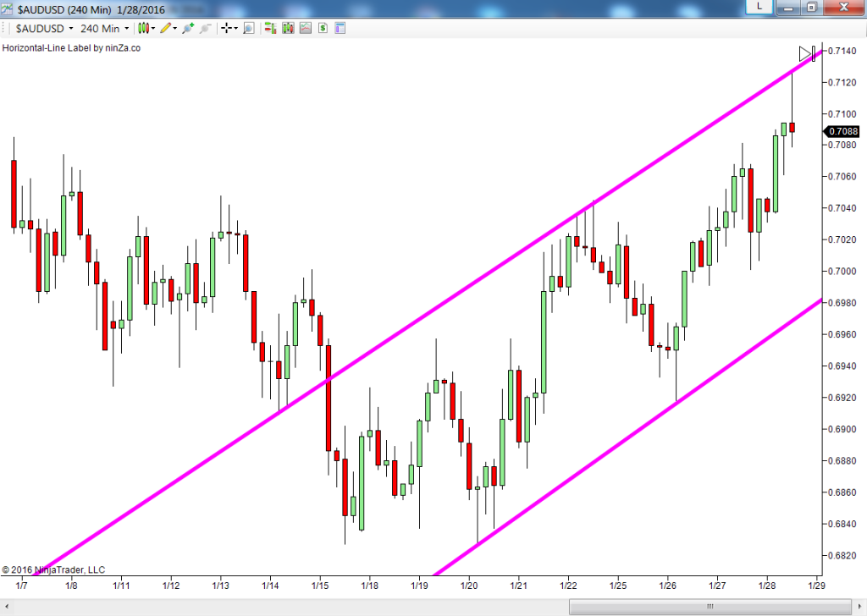867x616 pixels.
Task: Click the zoom in magnifier icon
Action: 188,28
